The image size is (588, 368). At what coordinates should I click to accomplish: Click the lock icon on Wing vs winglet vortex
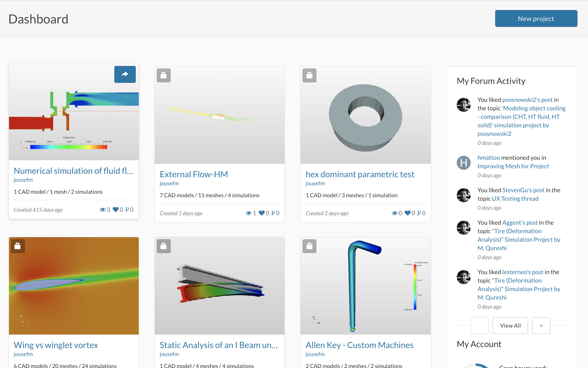[18, 246]
